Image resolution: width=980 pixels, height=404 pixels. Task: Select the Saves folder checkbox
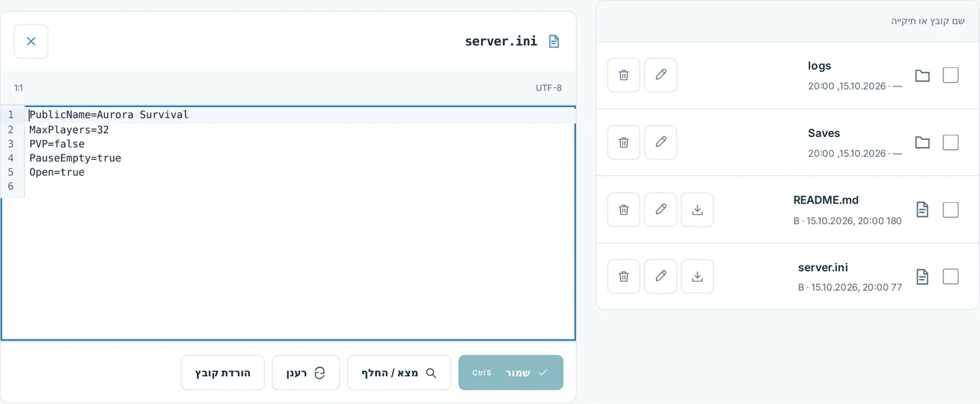pos(951,142)
